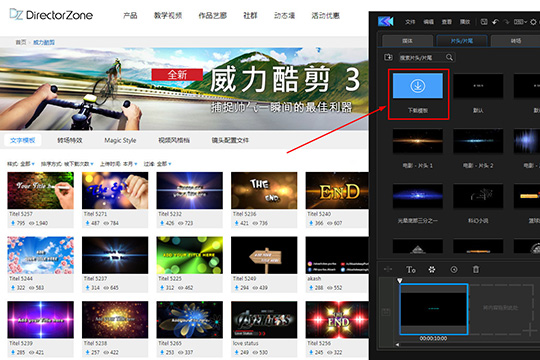This screenshot has height=360, width=540.
Task: Switch to the 转场 transitions tab in the editor
Action: [516, 41]
